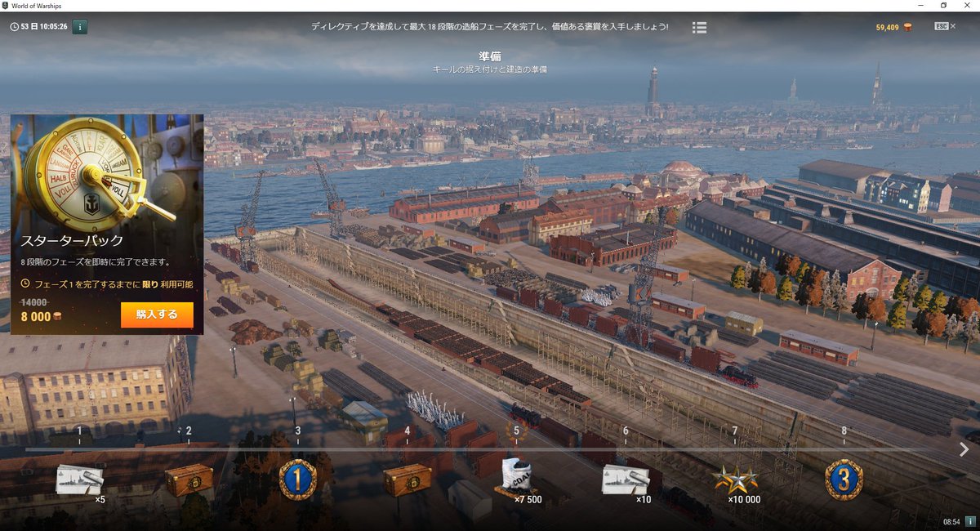The width and height of the screenshot is (980, 531).
Task: Click the doubloons balance 59,409
Action: tap(887, 27)
